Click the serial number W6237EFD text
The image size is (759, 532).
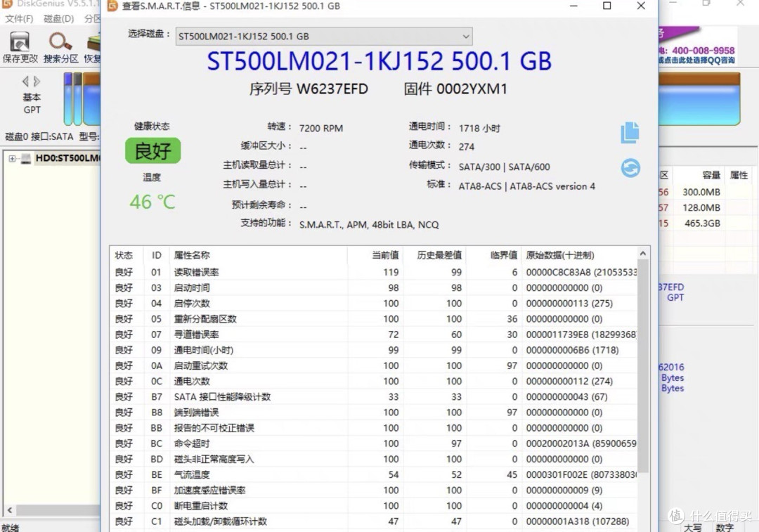[332, 89]
